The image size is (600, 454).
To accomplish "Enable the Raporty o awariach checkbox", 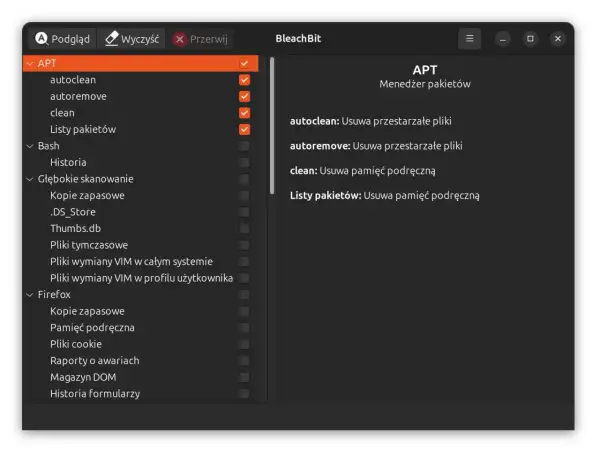I will 244,361.
